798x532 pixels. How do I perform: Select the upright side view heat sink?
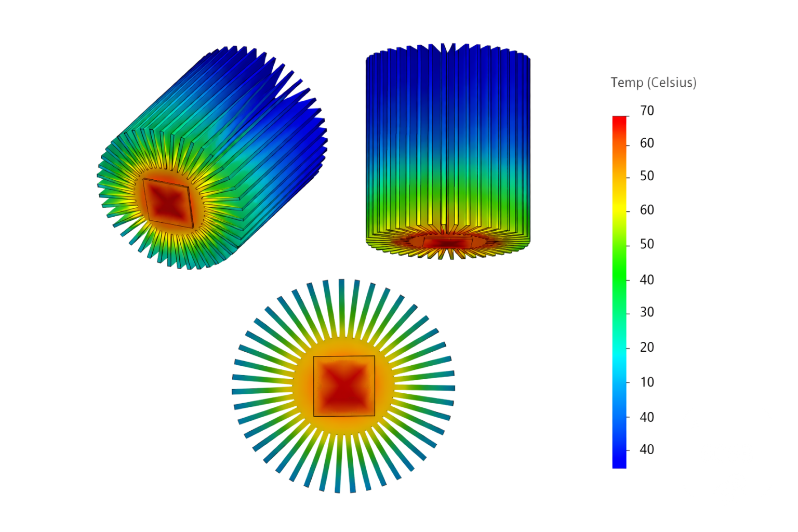(x=448, y=151)
